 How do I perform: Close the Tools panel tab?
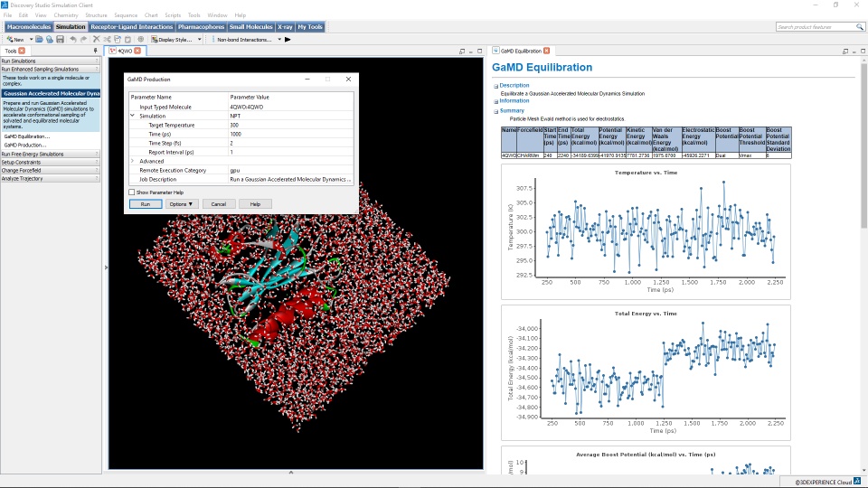tap(22, 51)
